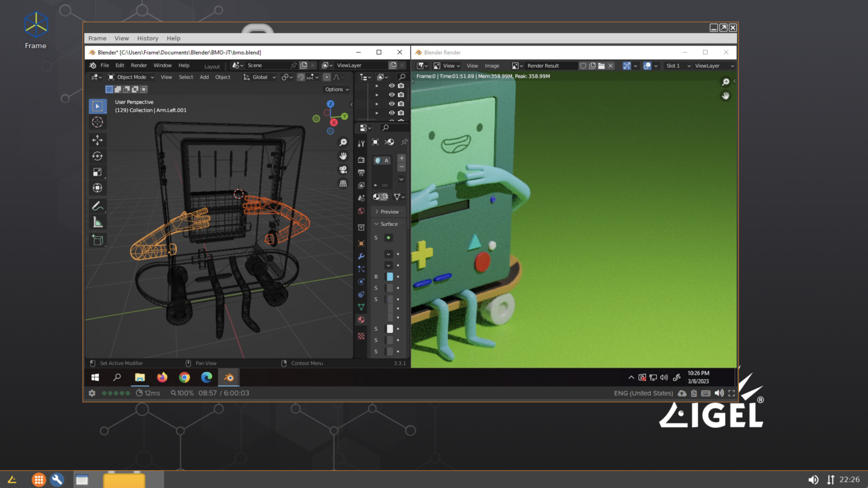The image size is (868, 488).
Task: Click the Base Color blue swatch
Action: click(x=389, y=277)
